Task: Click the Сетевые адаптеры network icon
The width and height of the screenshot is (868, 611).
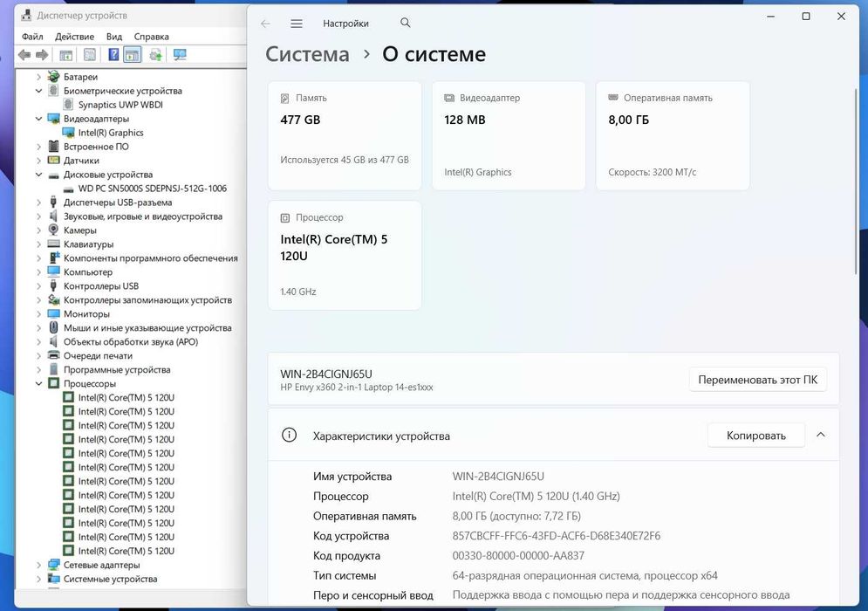Action: point(54,565)
